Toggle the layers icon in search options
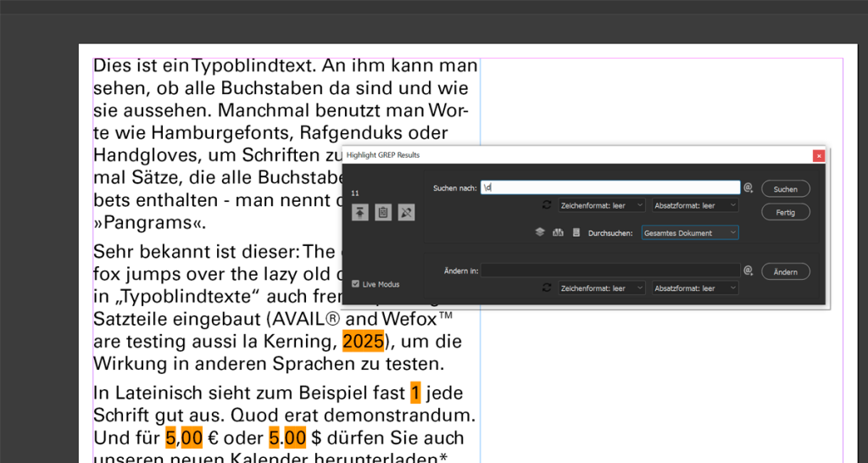This screenshot has width=868, height=463. (x=540, y=232)
